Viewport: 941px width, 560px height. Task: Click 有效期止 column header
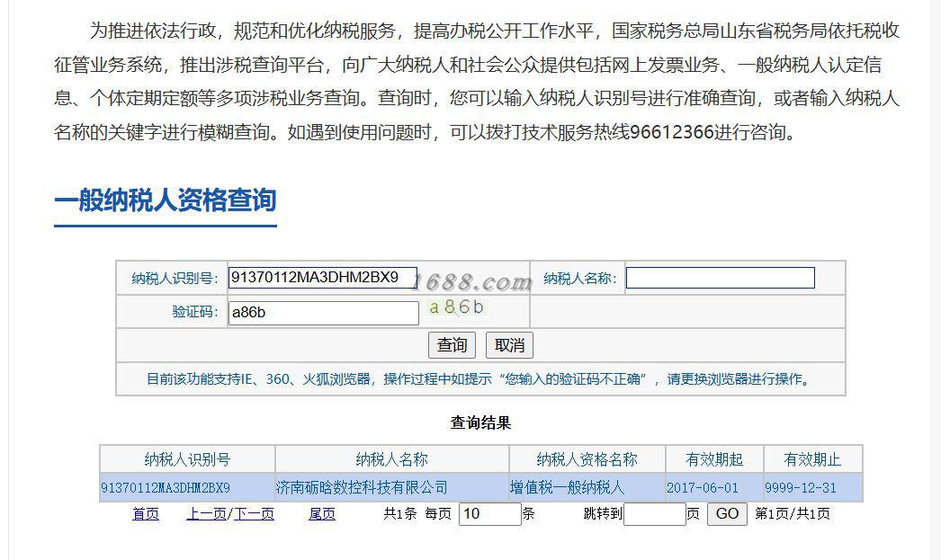pyautogui.click(x=812, y=459)
